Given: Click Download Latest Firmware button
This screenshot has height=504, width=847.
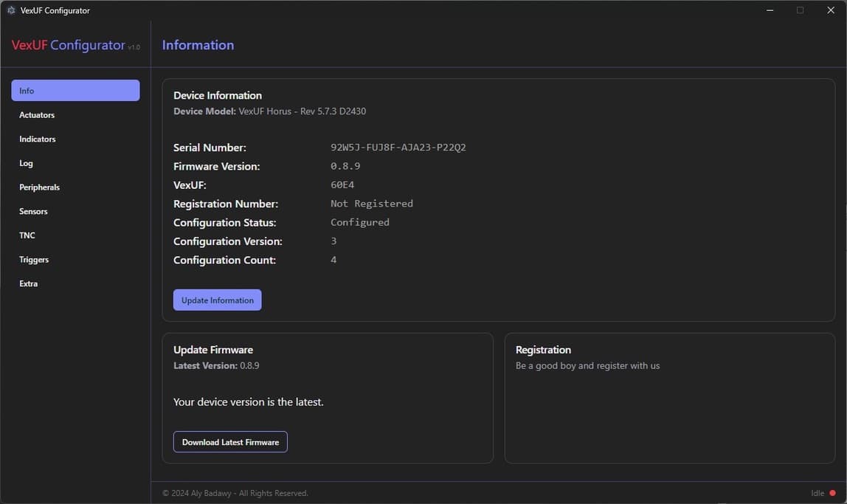Looking at the screenshot, I should (x=230, y=442).
